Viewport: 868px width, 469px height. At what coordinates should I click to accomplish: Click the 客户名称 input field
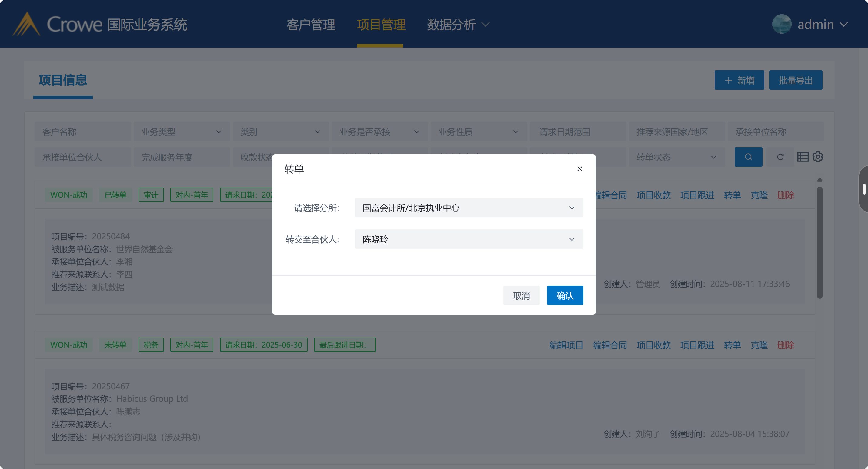[82, 132]
